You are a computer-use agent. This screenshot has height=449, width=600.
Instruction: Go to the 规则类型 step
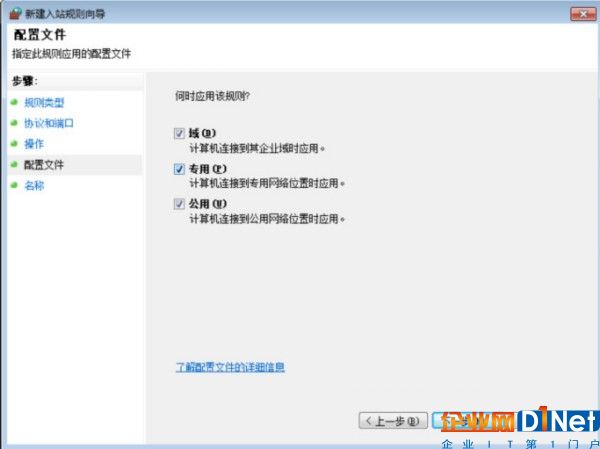pyautogui.click(x=44, y=103)
